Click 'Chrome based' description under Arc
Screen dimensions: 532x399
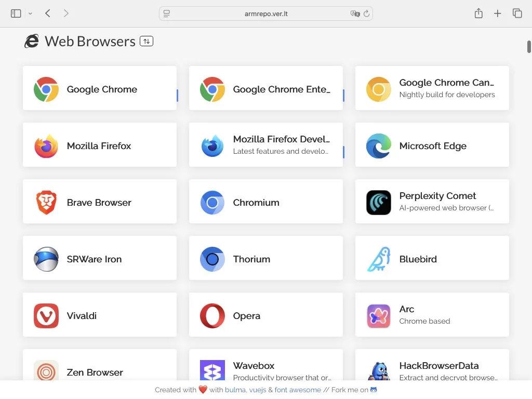(424, 321)
